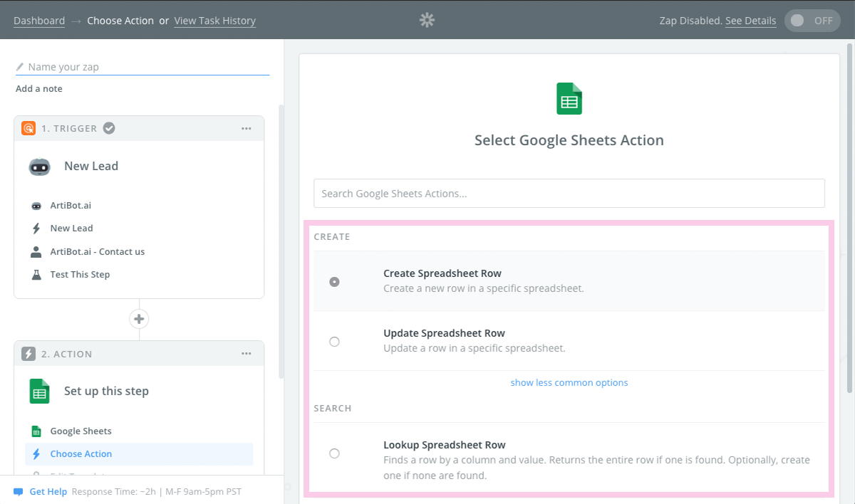The height and width of the screenshot is (504, 855).
Task: Click the person icon beside ArtiBot.ai - Contact us
Action: click(36, 252)
